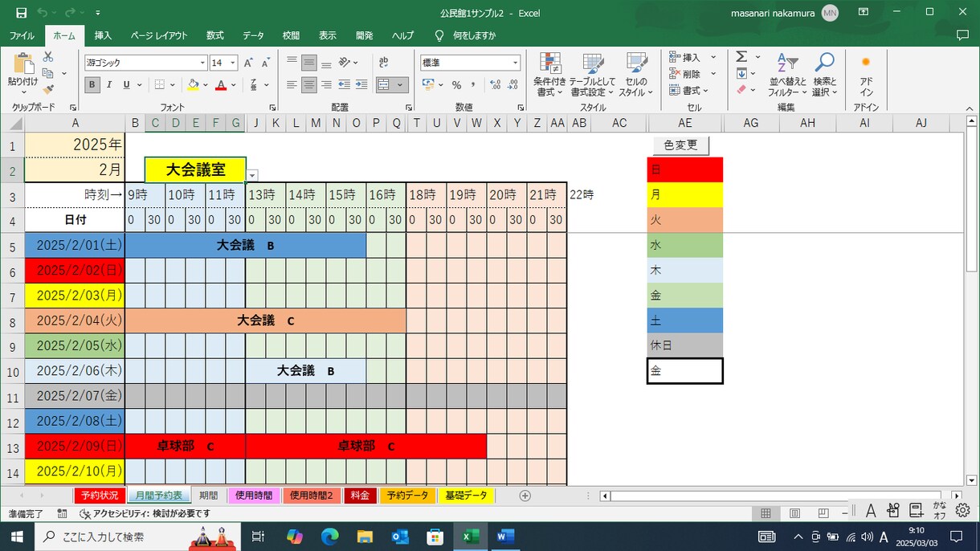Image resolution: width=980 pixels, height=551 pixels.
Task: Open the font size 14 dropdown
Action: pyautogui.click(x=233, y=63)
